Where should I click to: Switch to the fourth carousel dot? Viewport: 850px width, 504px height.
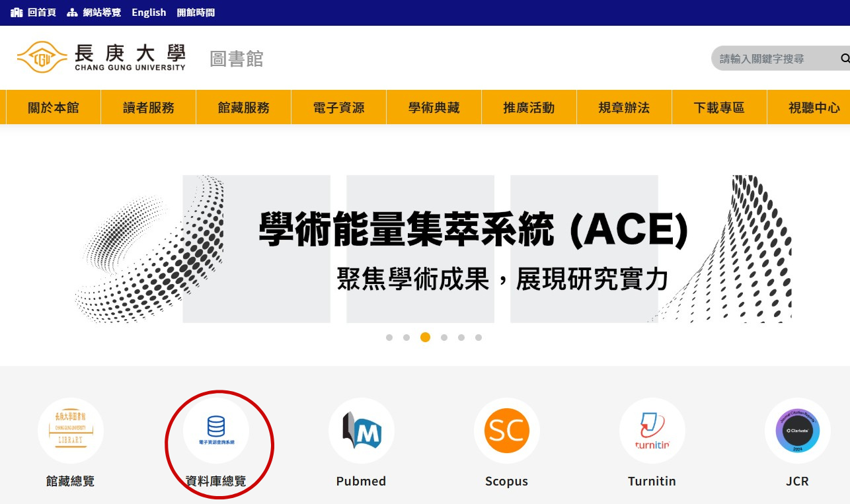[444, 338]
